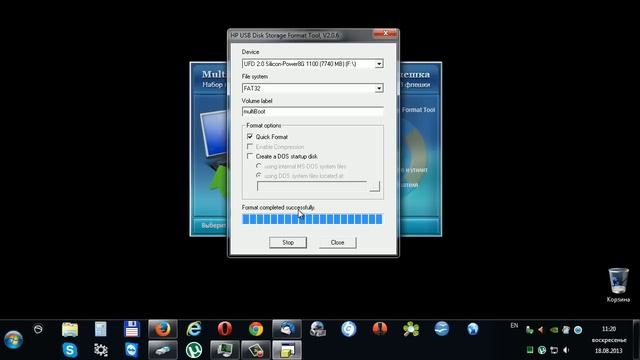This screenshot has width=640, height=360.
Task: Click the Volume label text field
Action: (x=313, y=111)
